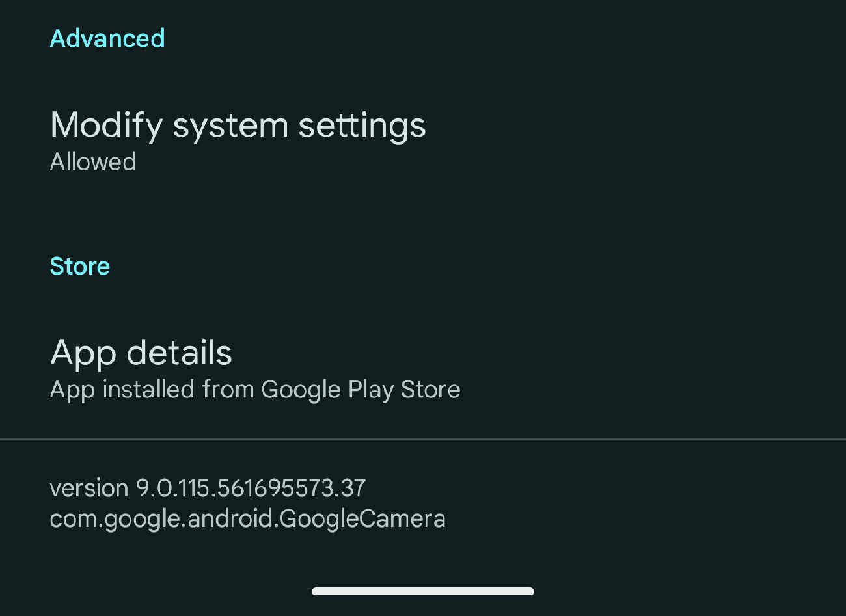Click the divider line above version info
Image resolution: width=846 pixels, height=616 pixels.
423,439
